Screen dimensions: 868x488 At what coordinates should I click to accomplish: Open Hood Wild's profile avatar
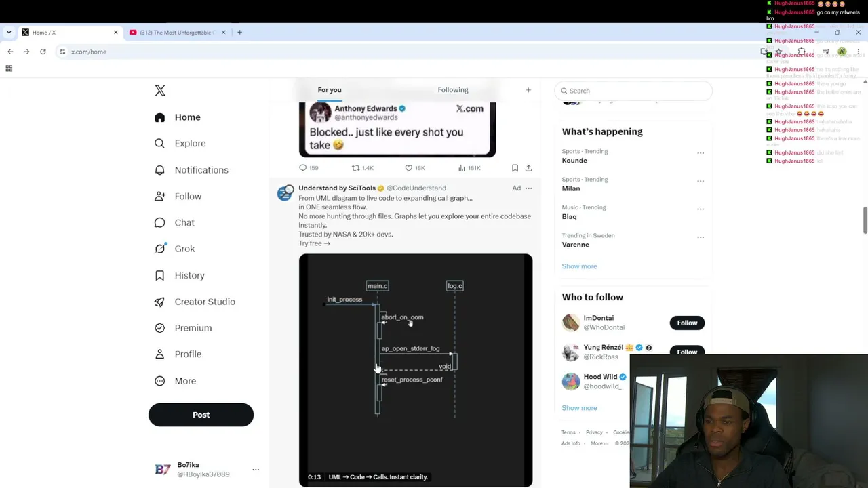(x=571, y=381)
